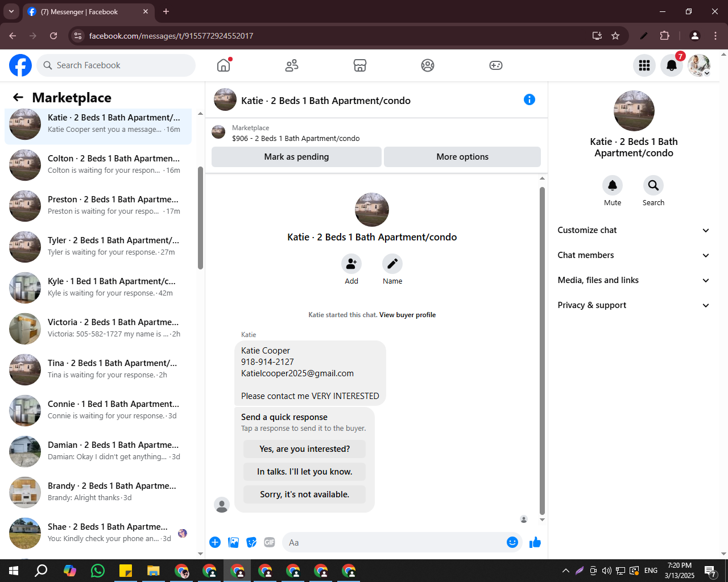Screen dimensions: 728x582
Task: Open the ENG language indicator in tray
Action: coord(651,571)
